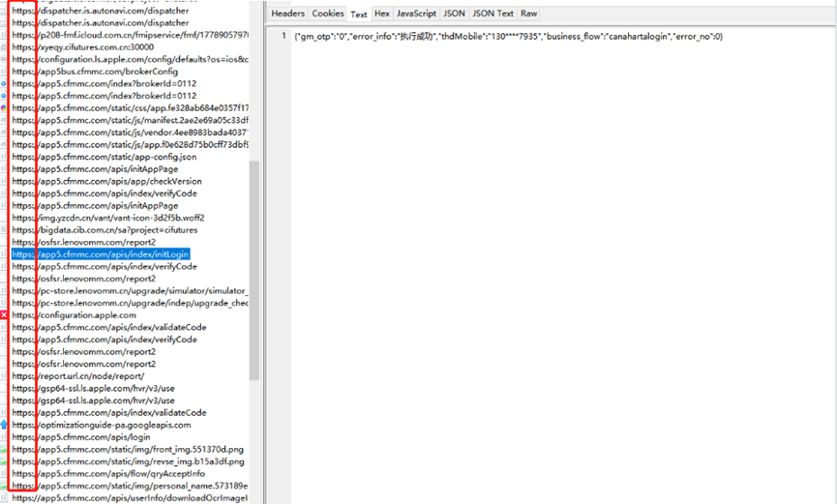Click inside the JSON response text
Image resolution: width=837 pixels, height=504 pixels.
tap(508, 36)
